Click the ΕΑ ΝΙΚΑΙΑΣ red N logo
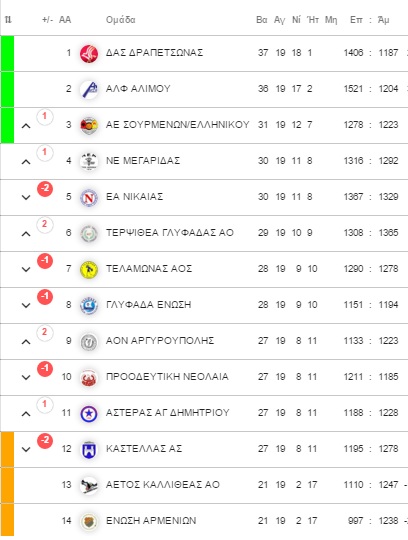408x540 pixels. [89, 198]
